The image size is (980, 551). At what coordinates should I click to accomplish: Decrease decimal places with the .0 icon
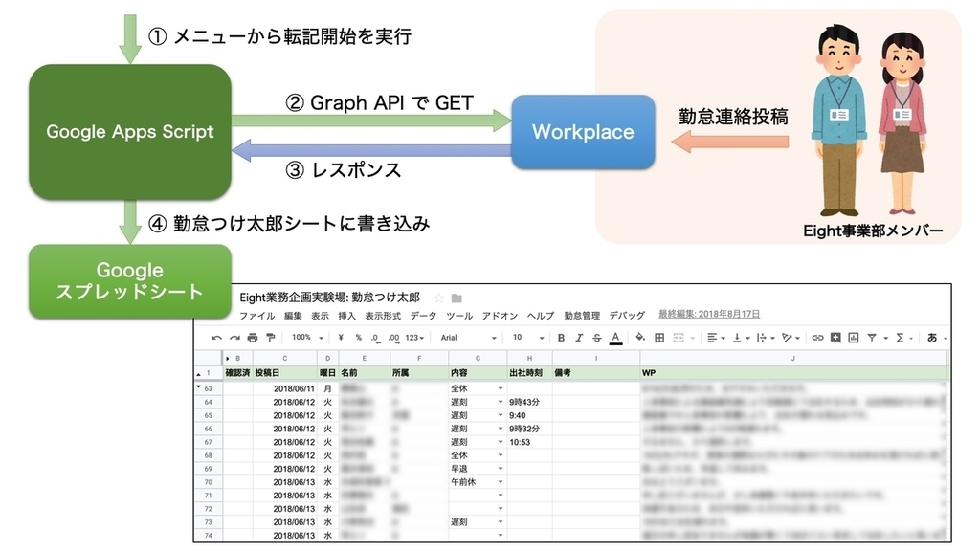click(375, 338)
